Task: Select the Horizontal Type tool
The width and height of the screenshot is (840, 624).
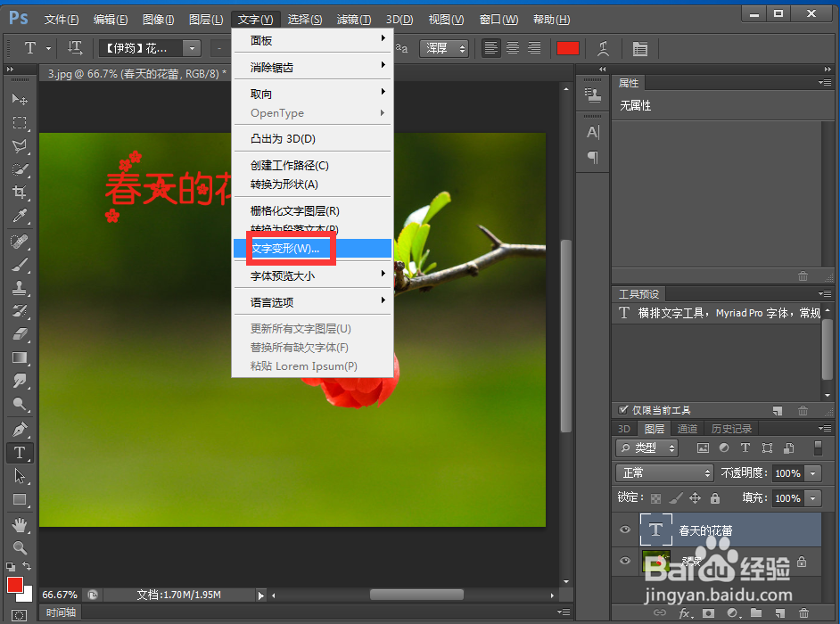Action: pos(20,453)
